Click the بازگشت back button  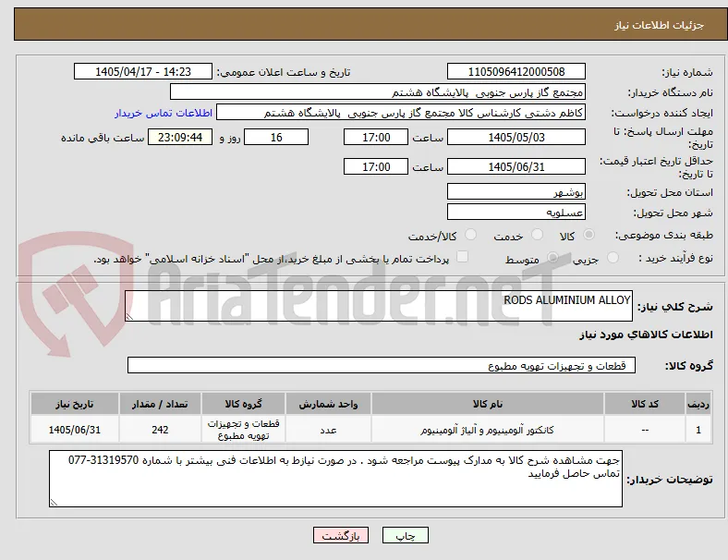pyautogui.click(x=341, y=535)
